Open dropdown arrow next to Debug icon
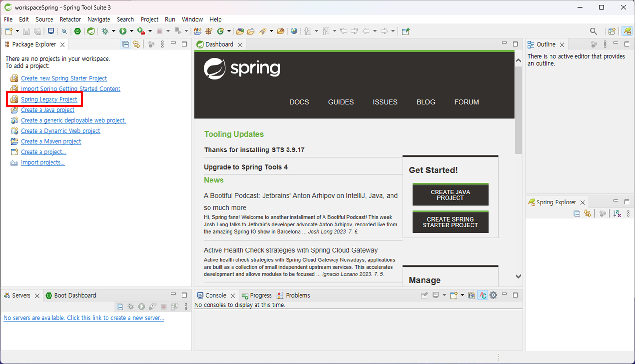This screenshot has height=364, width=635. click(x=114, y=31)
